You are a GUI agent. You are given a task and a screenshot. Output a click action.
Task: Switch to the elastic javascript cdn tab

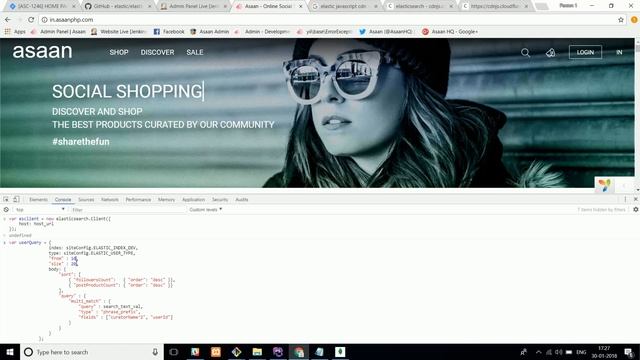click(x=344, y=6)
